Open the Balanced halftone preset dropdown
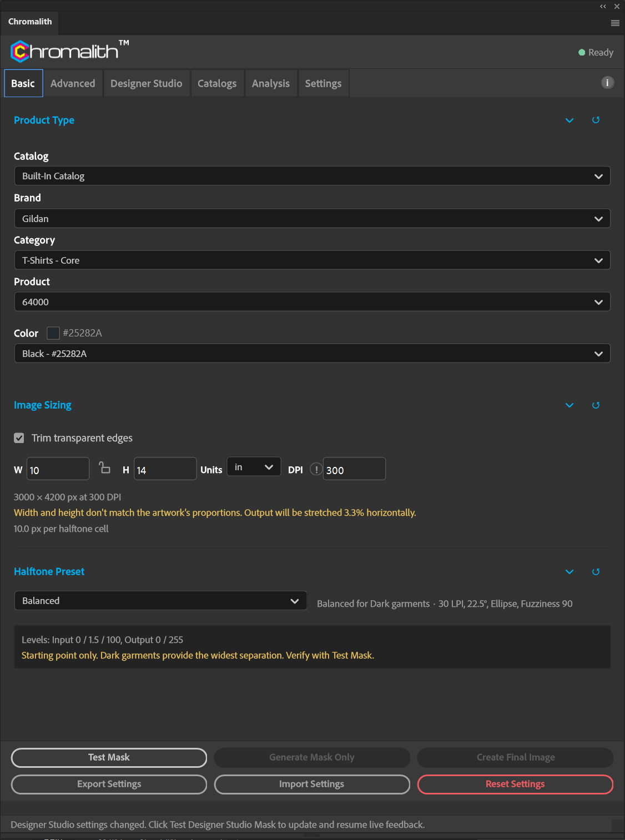The image size is (625, 840). tap(160, 601)
